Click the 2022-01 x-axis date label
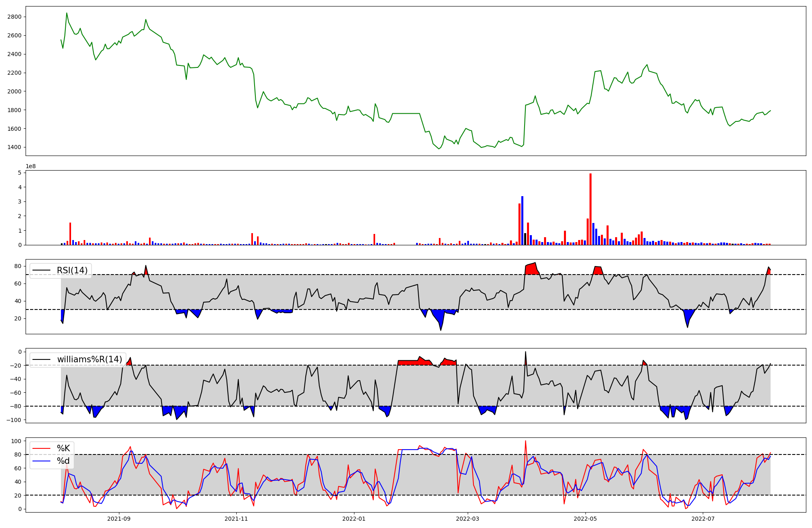Screen dimensions: 812x528 (x=354, y=519)
